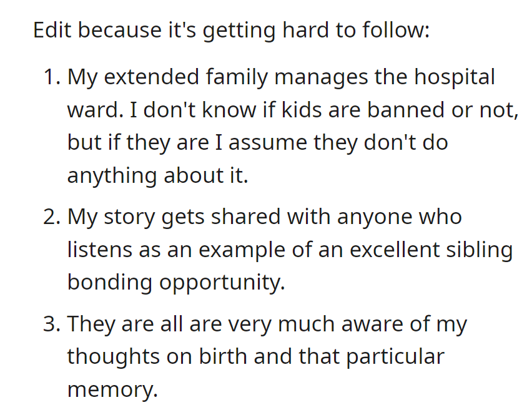Click the text 'bonding opportunity.'
The height and width of the screenshot is (405, 532).
(176, 283)
